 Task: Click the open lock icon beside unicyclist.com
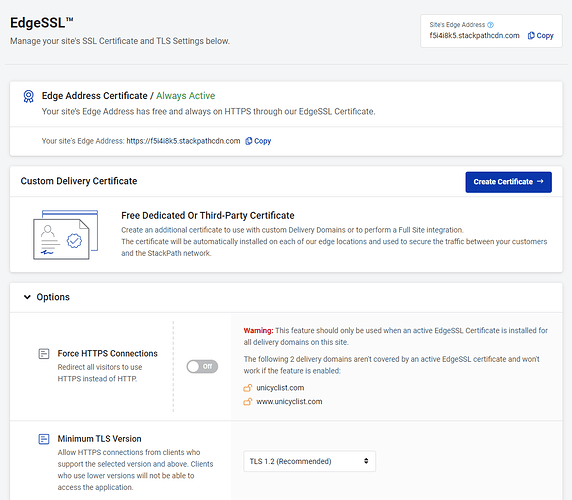[x=248, y=388]
